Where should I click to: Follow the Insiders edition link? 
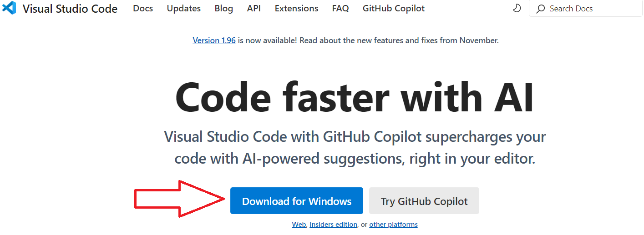coord(333,225)
